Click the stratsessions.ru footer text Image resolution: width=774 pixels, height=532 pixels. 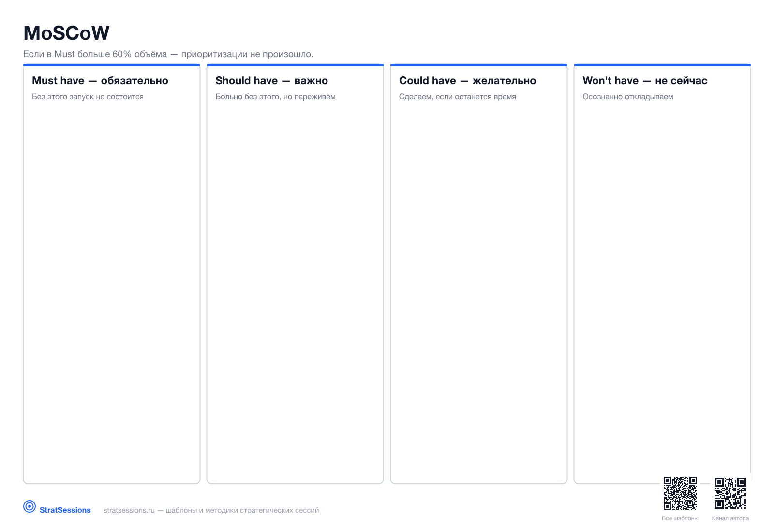[x=211, y=510]
